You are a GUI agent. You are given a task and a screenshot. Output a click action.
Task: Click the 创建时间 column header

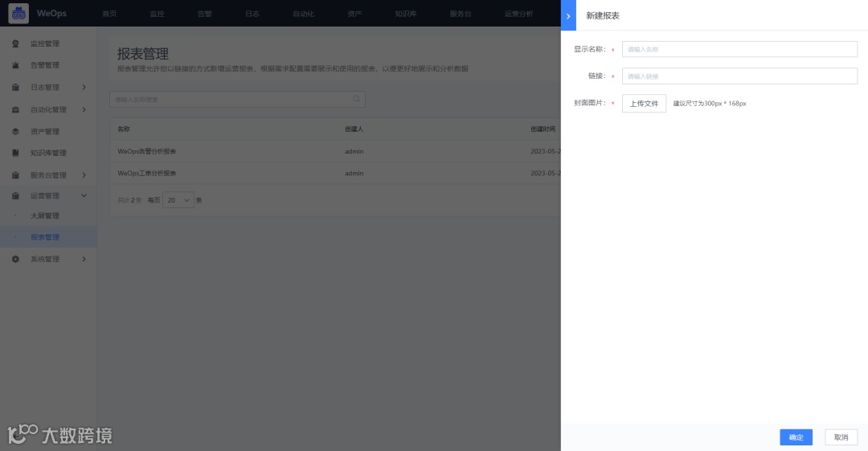(543, 129)
